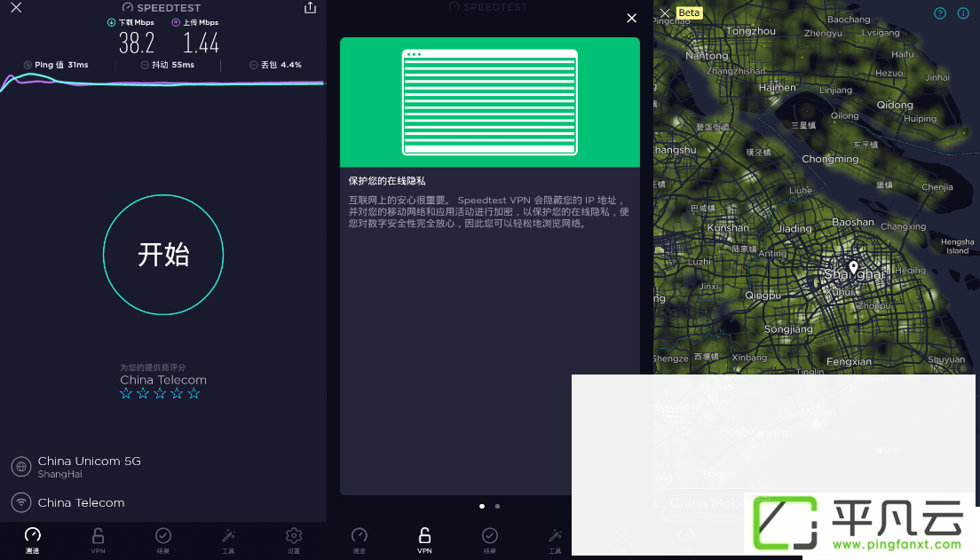The image size is (980, 560).
Task: Tap the Fengxian label on map
Action: click(x=849, y=361)
